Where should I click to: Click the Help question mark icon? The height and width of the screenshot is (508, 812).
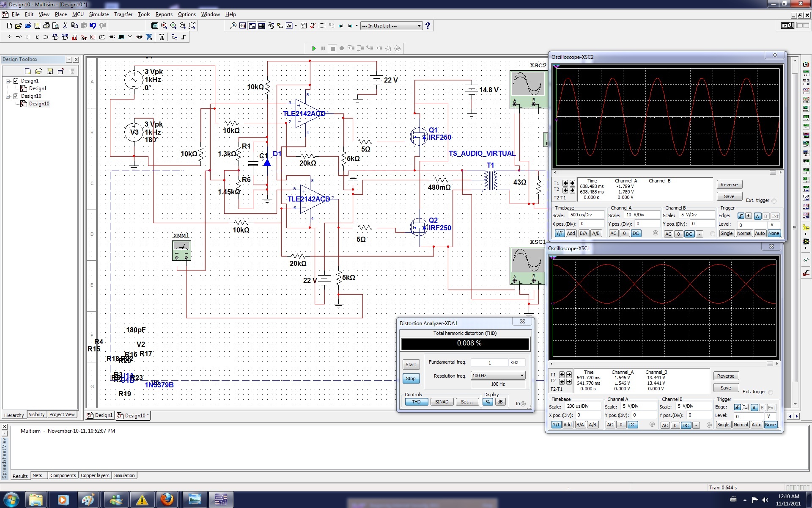pos(428,26)
